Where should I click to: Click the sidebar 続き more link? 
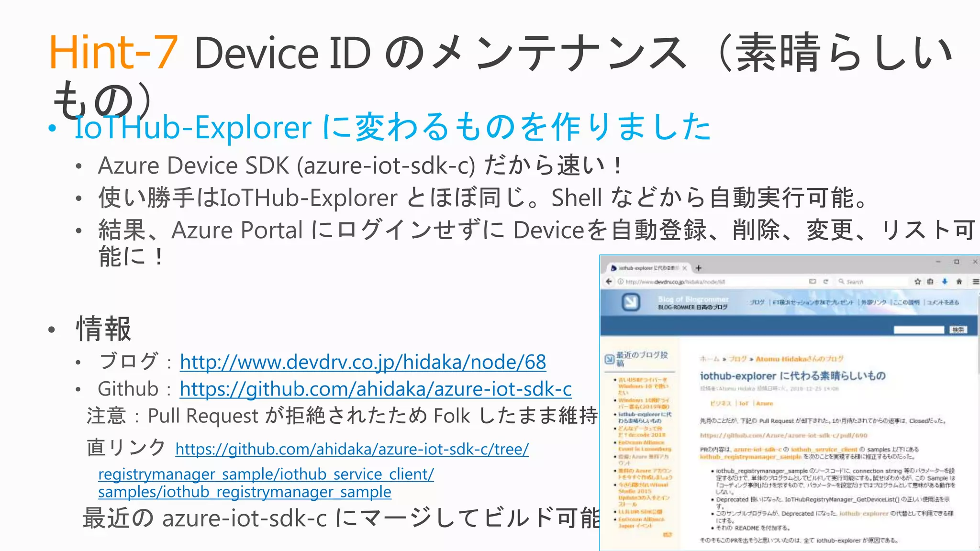[x=668, y=535]
